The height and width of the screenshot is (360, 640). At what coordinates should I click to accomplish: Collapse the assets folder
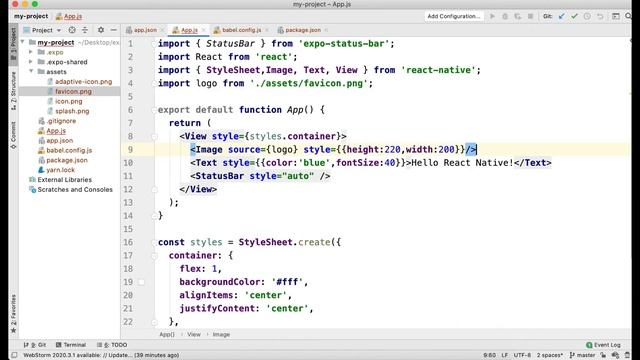click(31, 71)
